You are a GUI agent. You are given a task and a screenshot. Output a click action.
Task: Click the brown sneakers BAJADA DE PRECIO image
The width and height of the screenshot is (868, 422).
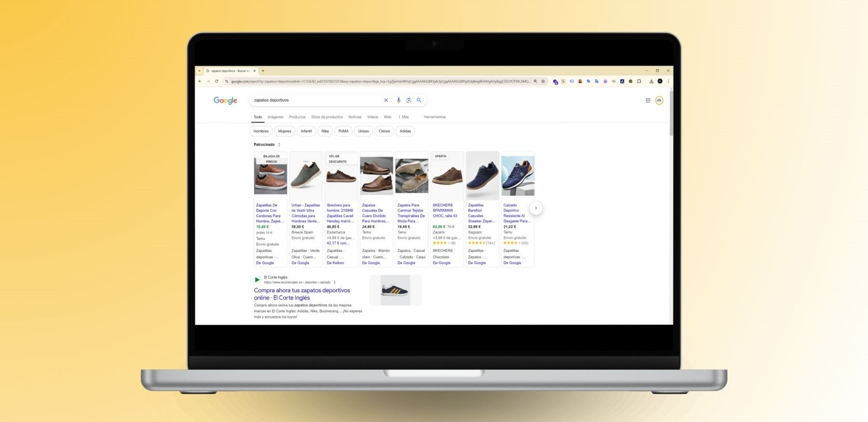271,176
